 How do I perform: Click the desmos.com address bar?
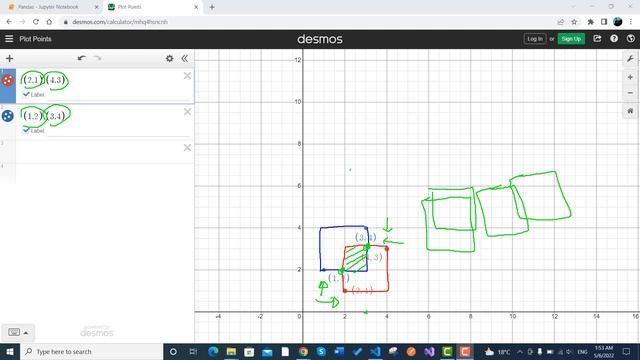click(306, 22)
